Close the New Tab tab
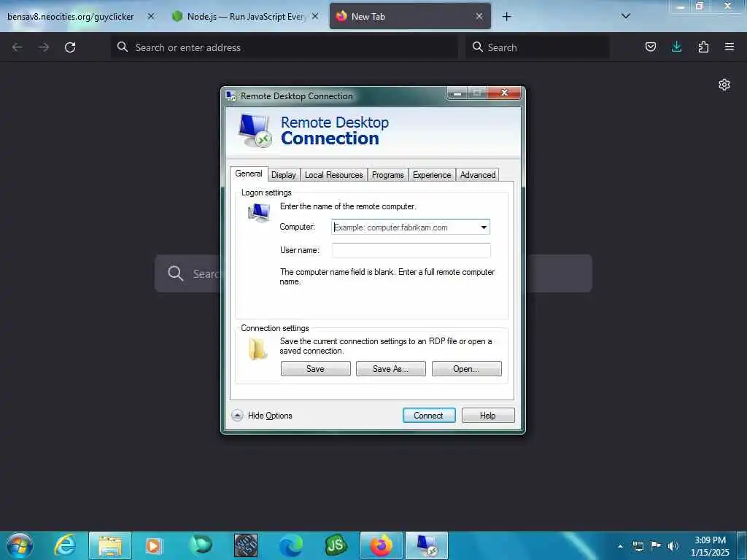The width and height of the screenshot is (747, 560). 479,16
